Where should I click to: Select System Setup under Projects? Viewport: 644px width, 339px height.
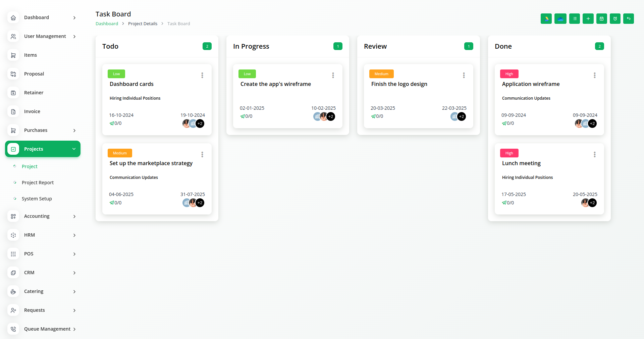(37, 199)
